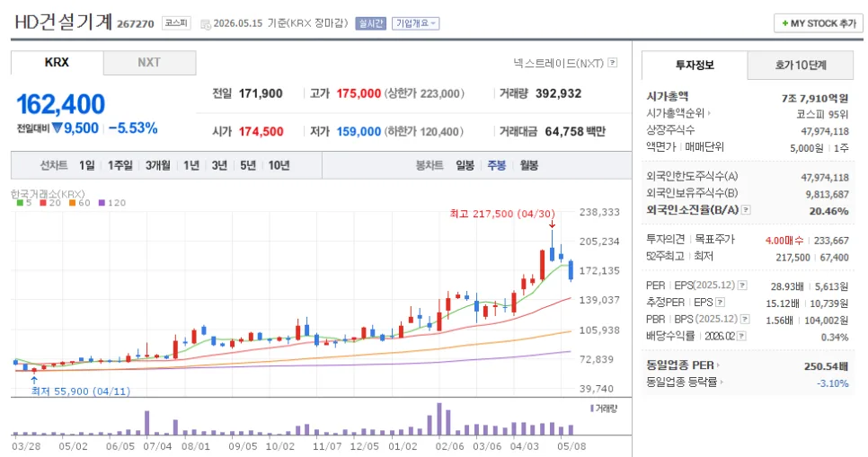Click the purple 120-day moving average swatch
868x457 pixels.
[102, 203]
